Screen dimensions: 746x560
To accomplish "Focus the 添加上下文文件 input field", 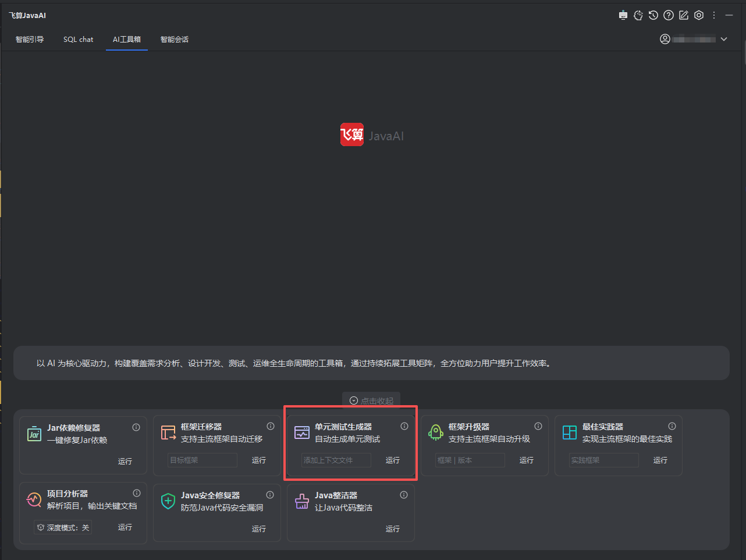I will 336,460.
